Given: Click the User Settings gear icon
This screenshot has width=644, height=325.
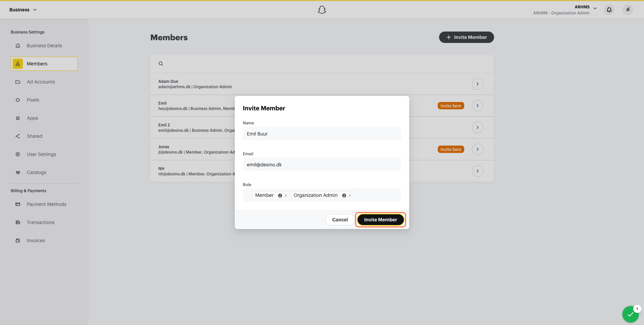Looking at the screenshot, I should pos(18,154).
